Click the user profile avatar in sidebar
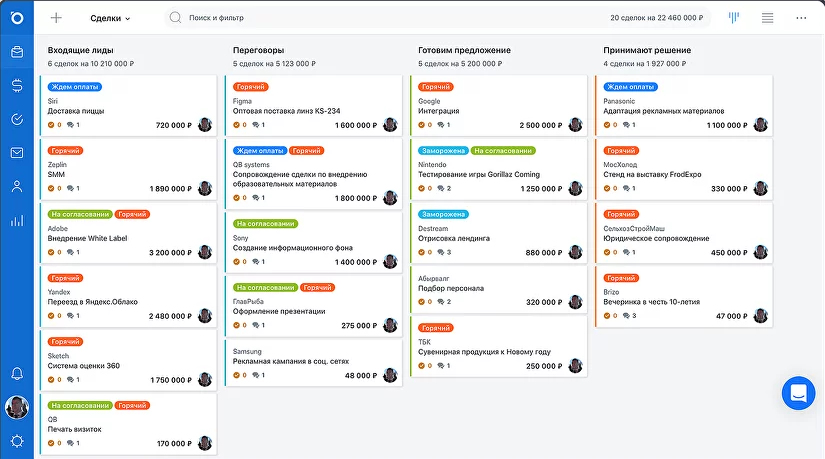 pyautogui.click(x=17, y=407)
